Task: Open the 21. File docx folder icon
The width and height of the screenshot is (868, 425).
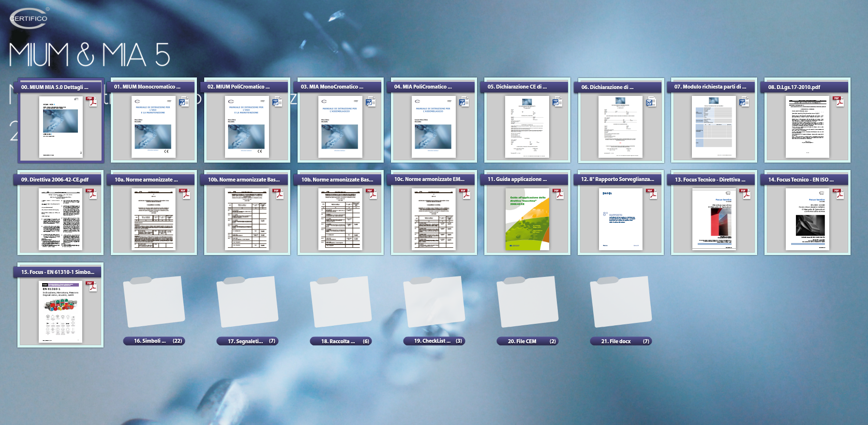Action: [621, 302]
